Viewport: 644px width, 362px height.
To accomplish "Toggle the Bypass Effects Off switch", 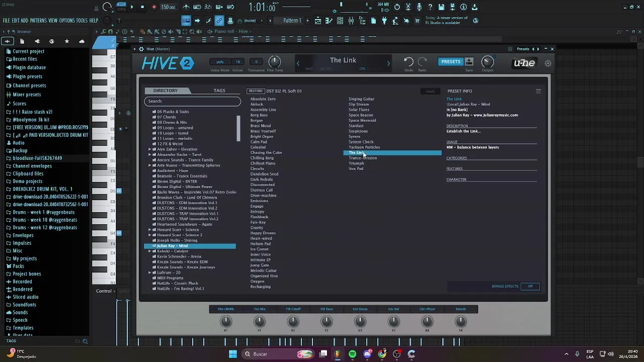I will click(530, 286).
